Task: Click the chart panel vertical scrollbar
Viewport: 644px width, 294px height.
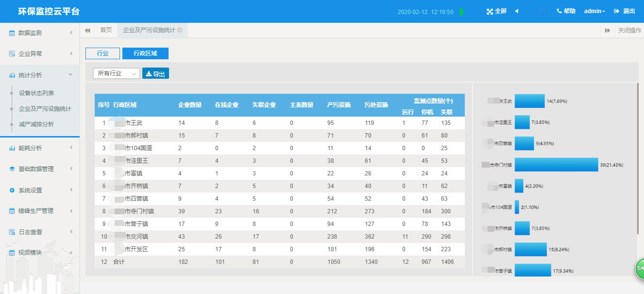Action: click(638, 165)
